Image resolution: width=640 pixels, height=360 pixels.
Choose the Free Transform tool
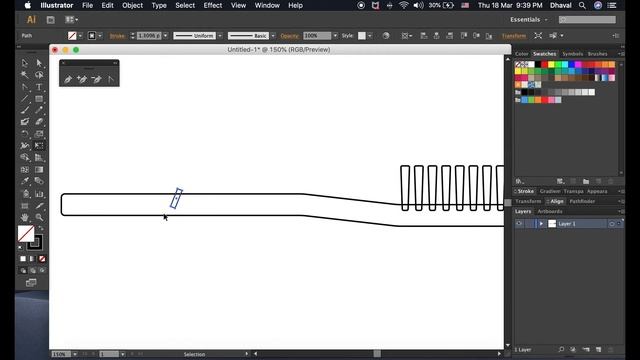[39, 146]
